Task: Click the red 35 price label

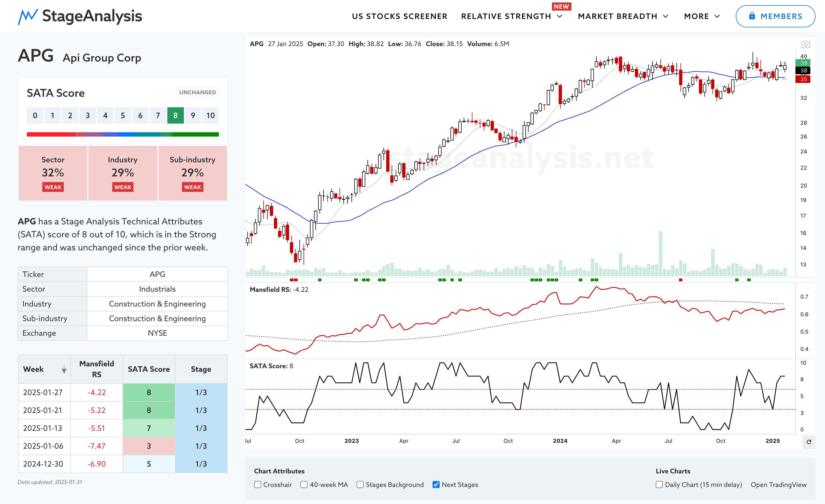Action: [803, 79]
